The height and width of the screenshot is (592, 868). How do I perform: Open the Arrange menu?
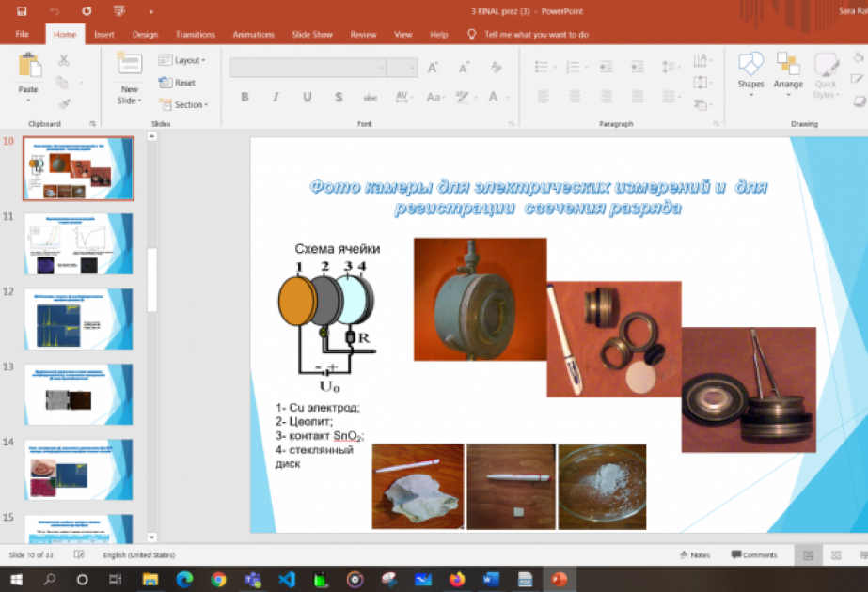[x=788, y=73]
